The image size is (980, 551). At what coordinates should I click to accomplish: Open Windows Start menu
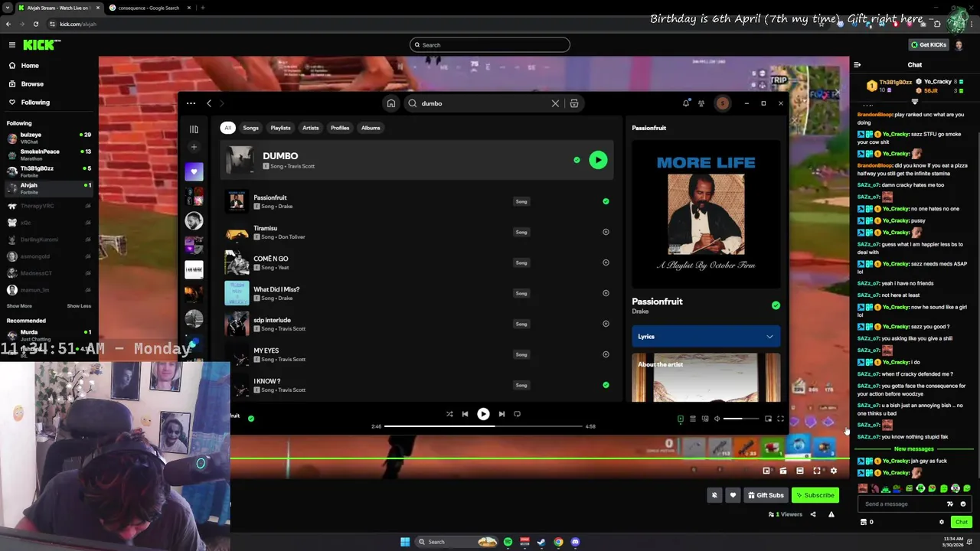coord(405,542)
